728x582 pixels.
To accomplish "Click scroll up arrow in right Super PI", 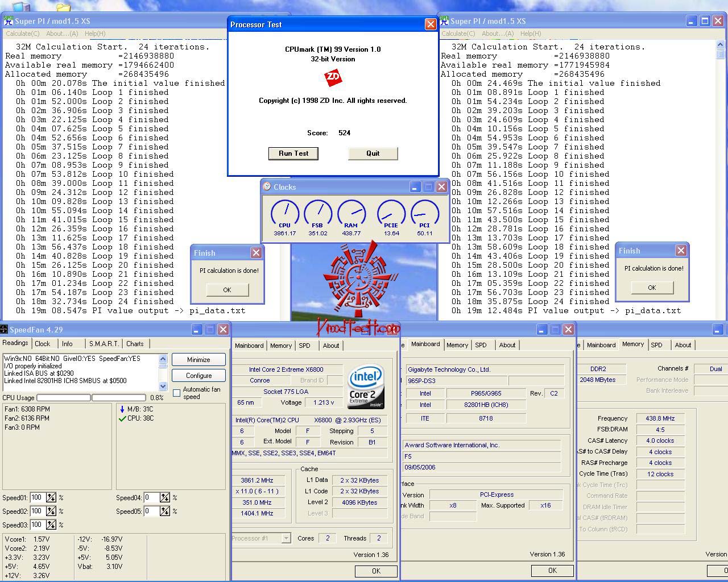I will pyautogui.click(x=721, y=45).
